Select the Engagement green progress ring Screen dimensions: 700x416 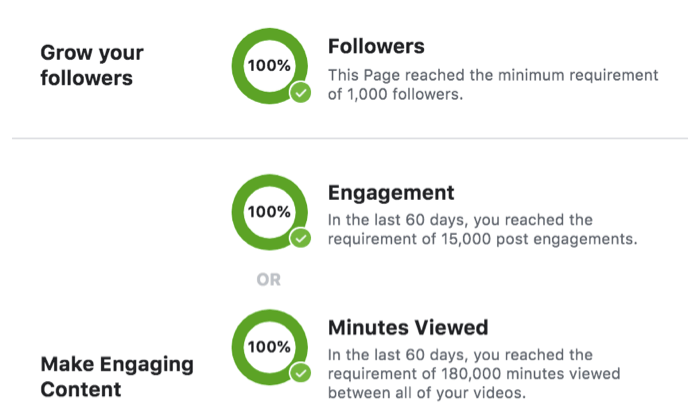(240, 212)
